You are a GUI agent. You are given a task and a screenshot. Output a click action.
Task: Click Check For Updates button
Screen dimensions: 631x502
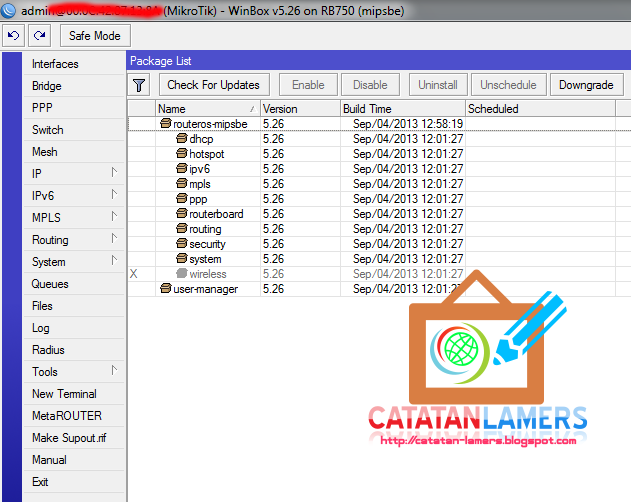point(214,85)
